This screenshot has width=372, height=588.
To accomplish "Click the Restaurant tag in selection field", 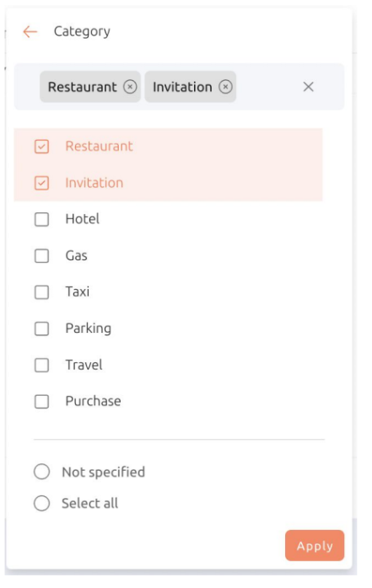I will pos(82,87).
